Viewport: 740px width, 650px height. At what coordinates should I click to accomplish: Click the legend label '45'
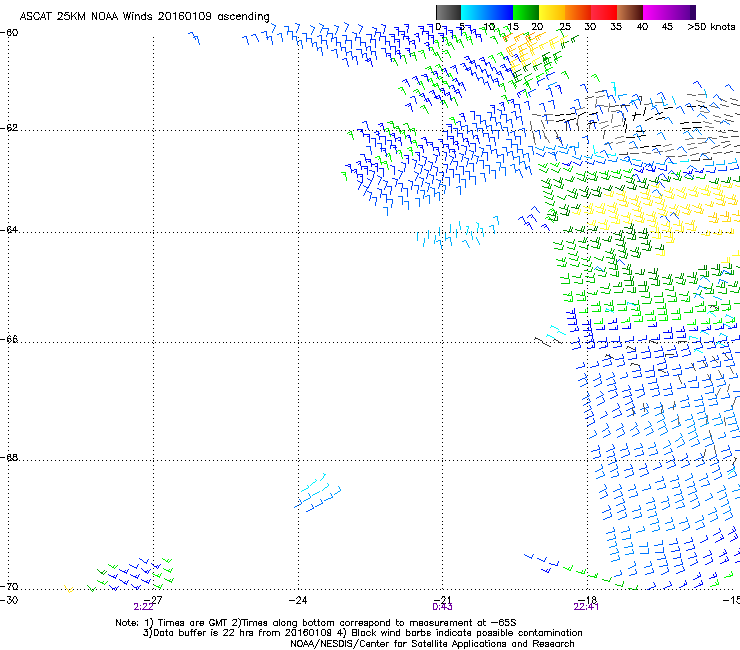[667, 26]
